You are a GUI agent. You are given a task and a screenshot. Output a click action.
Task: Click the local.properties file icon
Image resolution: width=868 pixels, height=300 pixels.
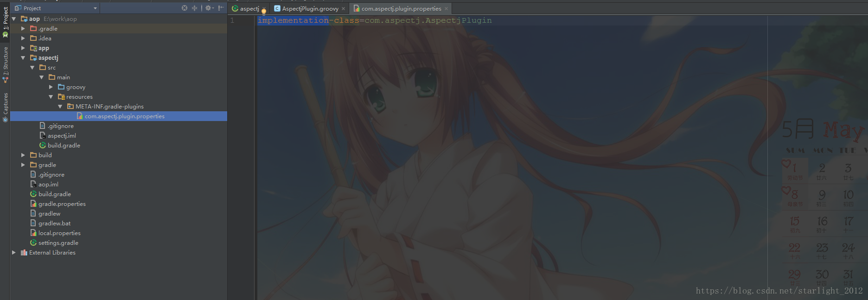tap(33, 233)
